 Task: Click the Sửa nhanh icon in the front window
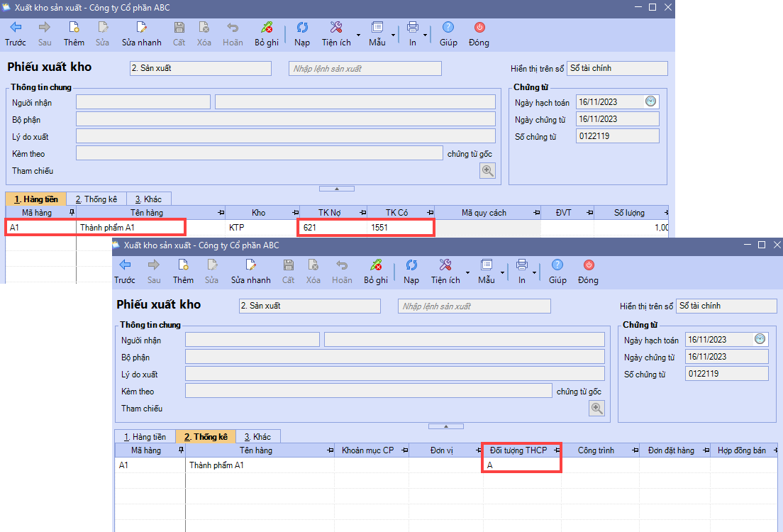pos(250,265)
